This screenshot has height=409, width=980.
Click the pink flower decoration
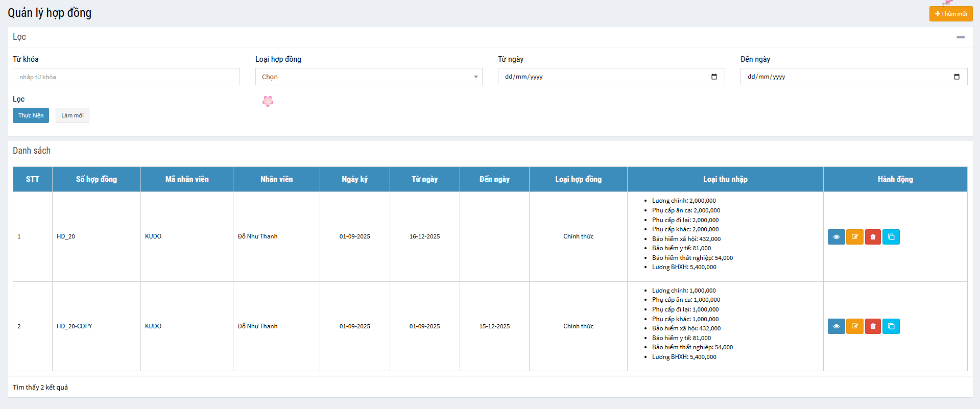point(268,101)
